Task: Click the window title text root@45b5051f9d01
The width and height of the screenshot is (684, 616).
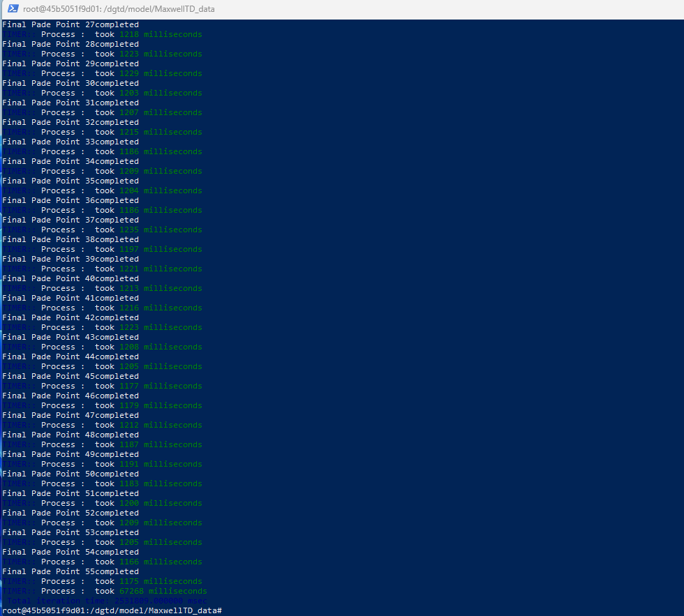Action: (119, 9)
